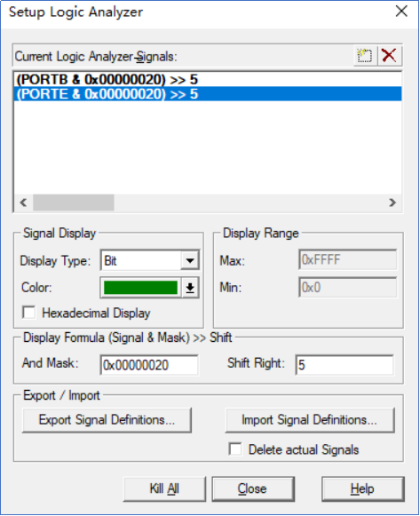
Task: Click the Max display range field
Action: coord(348,260)
